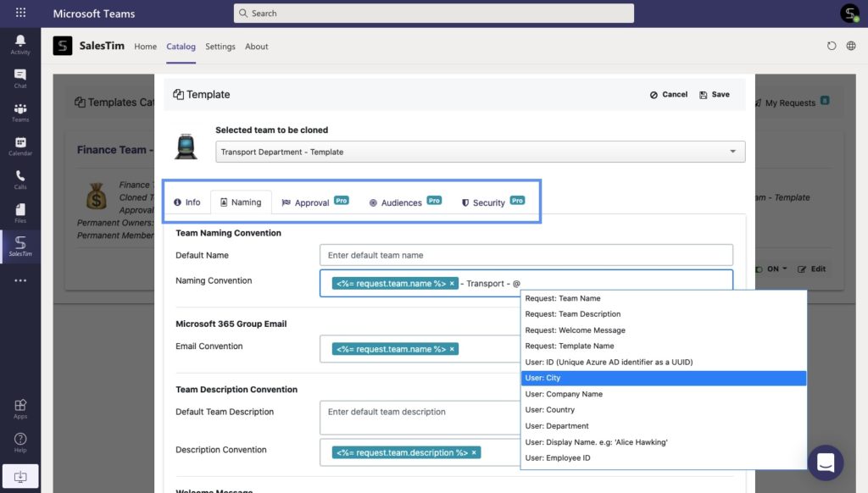Image resolution: width=868 pixels, height=493 pixels.
Task: Open the Teams app launcher grid
Action: (x=20, y=12)
